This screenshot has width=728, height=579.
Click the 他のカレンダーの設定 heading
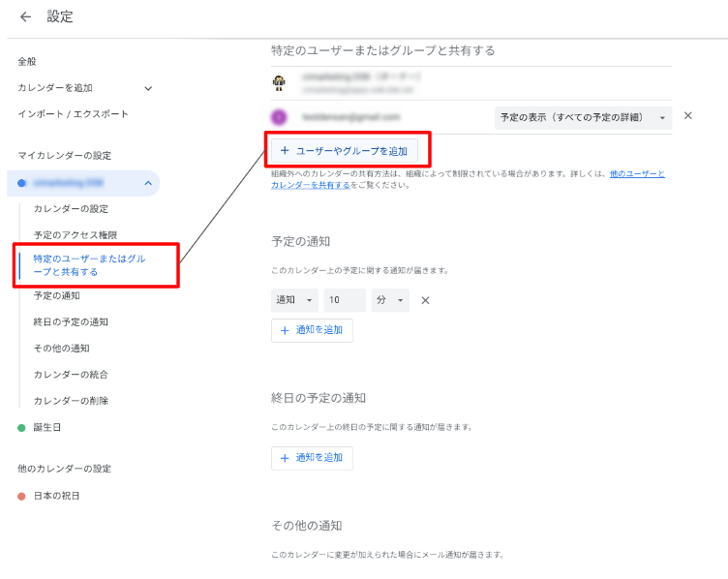65,469
